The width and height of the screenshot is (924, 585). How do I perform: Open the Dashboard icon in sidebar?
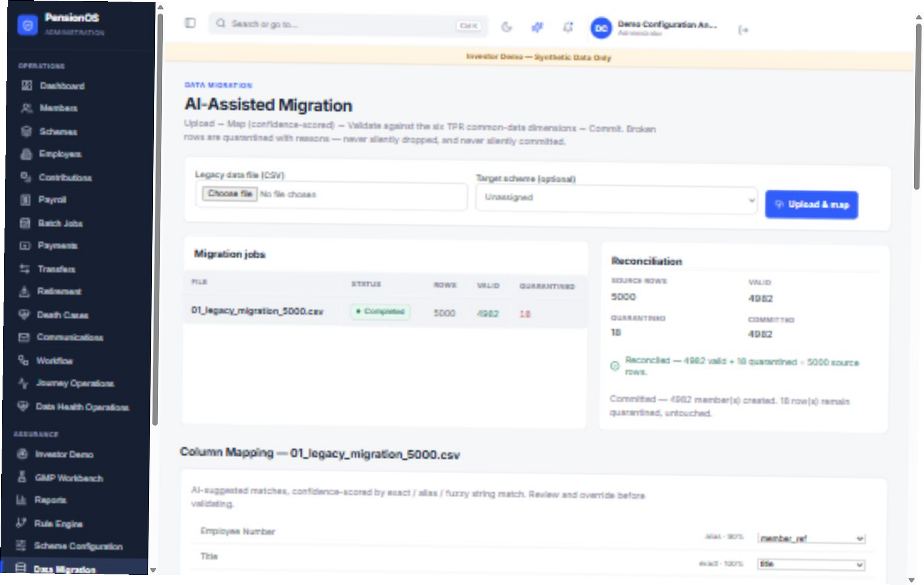point(26,85)
